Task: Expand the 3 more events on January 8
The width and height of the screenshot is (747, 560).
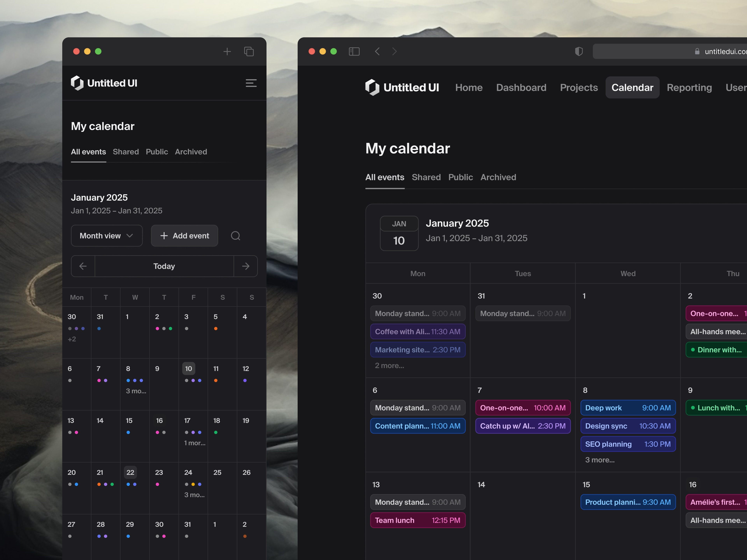Action: [600, 460]
